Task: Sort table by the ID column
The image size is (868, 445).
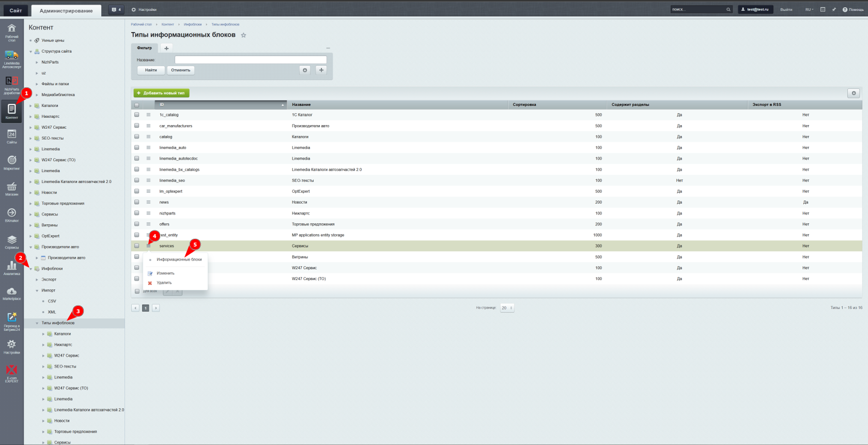Action: [221, 105]
